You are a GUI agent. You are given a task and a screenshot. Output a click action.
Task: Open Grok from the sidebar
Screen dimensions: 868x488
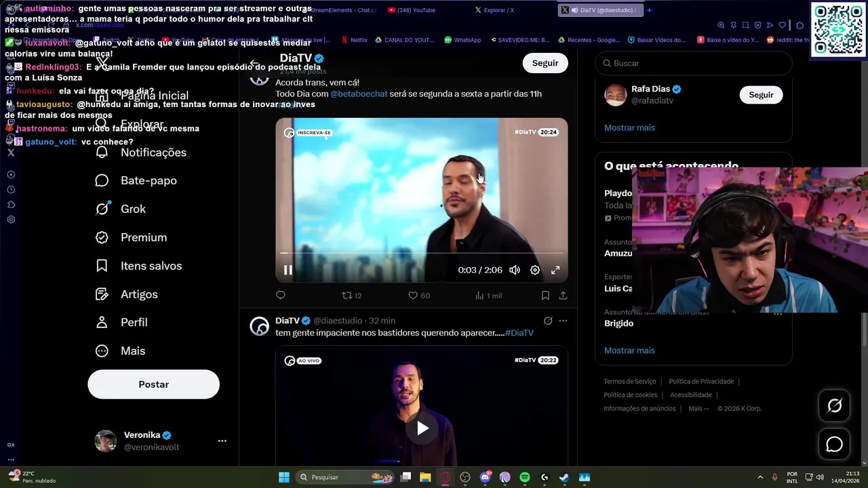(x=121, y=209)
